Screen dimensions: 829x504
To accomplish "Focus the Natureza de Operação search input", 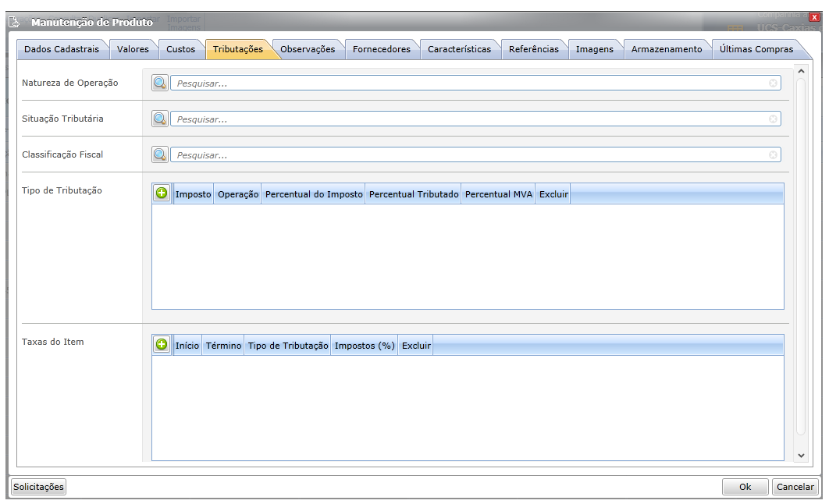I will pyautogui.click(x=475, y=83).
